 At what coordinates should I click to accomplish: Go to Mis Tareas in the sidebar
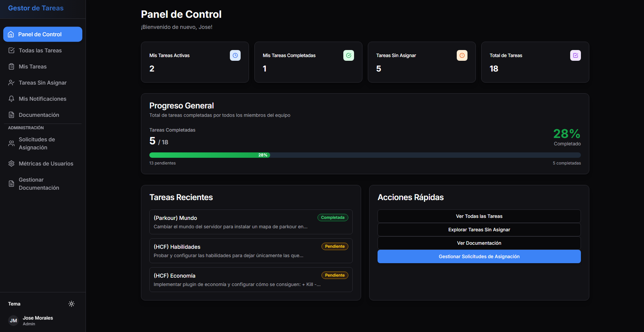click(x=33, y=66)
